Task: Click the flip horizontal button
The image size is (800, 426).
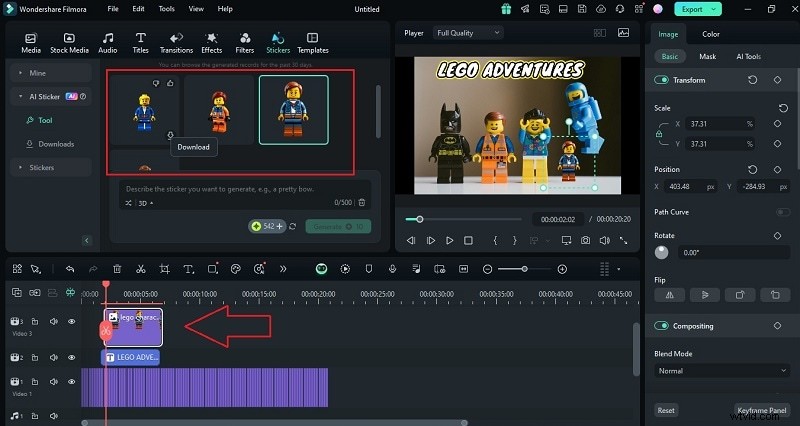Action: point(669,295)
